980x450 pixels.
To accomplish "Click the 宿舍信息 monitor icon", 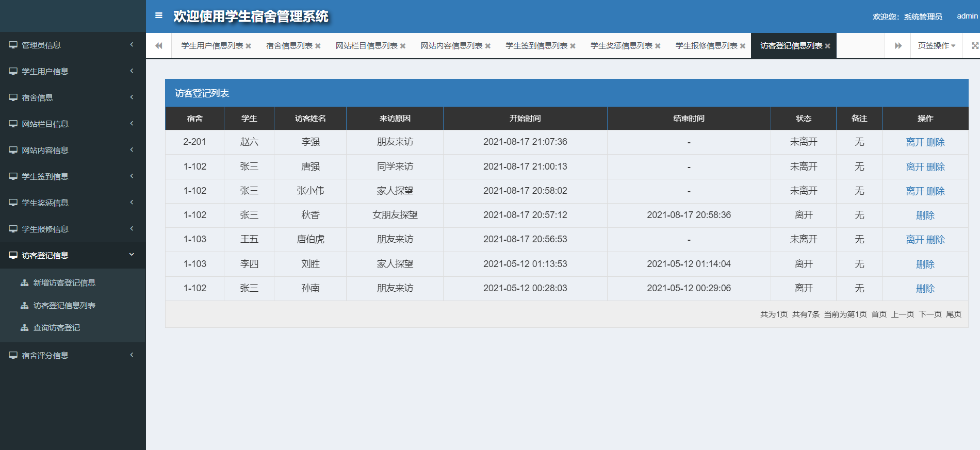I will point(13,97).
